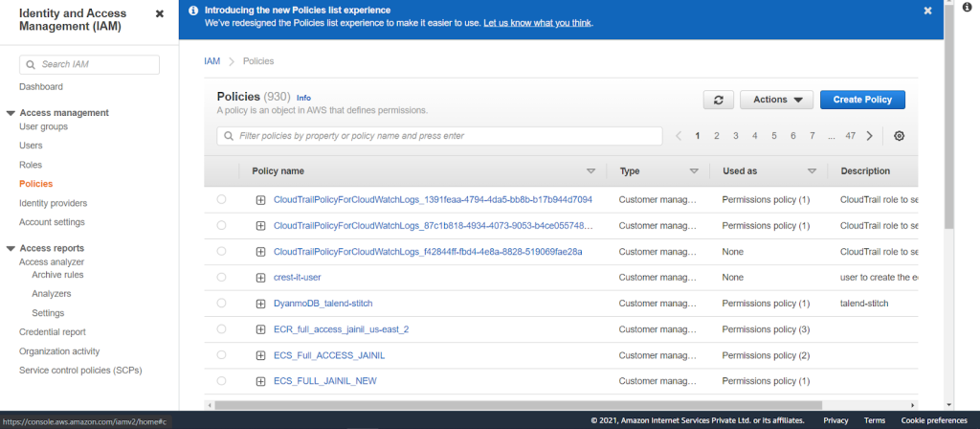Collapse the Access management section
The image size is (980, 429).
pos(11,113)
